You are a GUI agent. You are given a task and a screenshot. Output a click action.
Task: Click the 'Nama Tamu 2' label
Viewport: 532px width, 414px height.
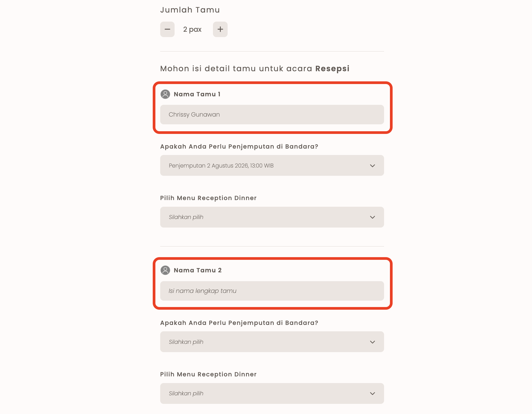click(198, 270)
